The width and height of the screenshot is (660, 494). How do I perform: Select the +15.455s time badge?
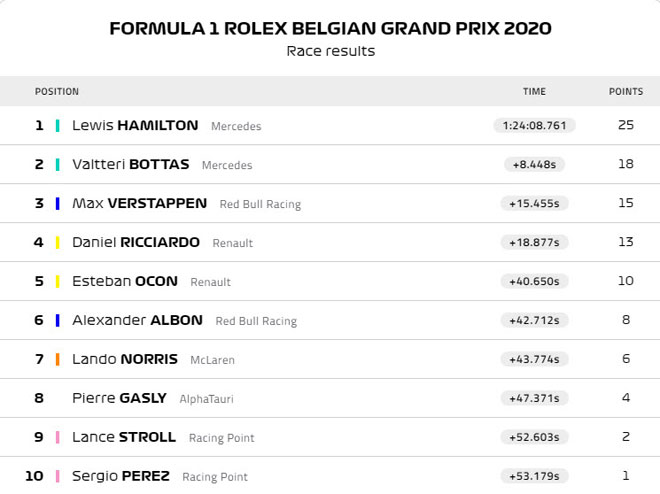(534, 203)
